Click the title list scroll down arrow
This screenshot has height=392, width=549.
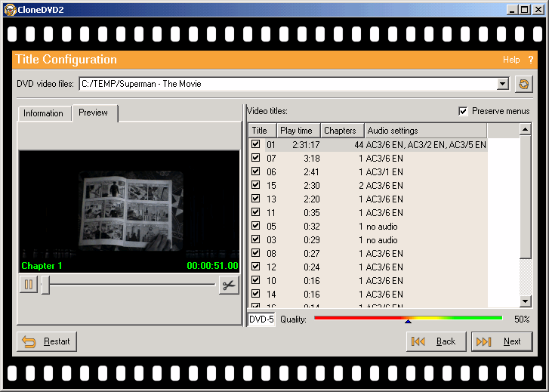525,301
